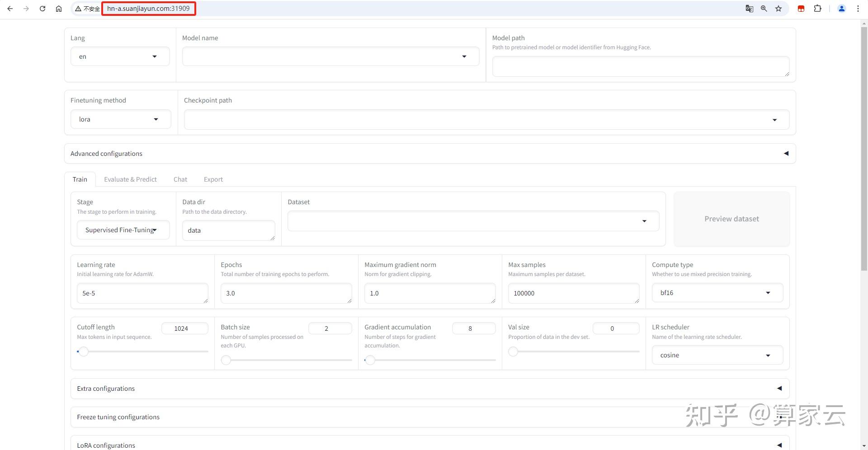The height and width of the screenshot is (450, 868).
Task: Click the Preview dataset button
Action: click(x=731, y=219)
